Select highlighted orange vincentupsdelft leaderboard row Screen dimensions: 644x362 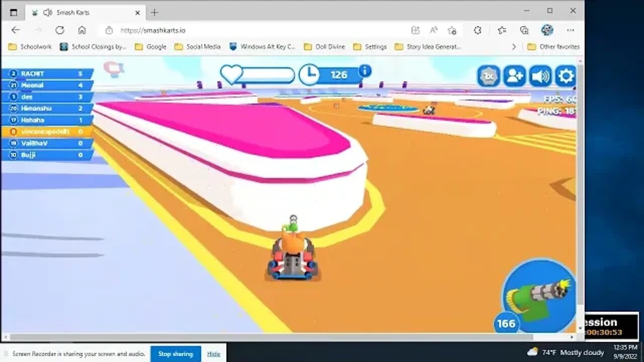(47, 131)
